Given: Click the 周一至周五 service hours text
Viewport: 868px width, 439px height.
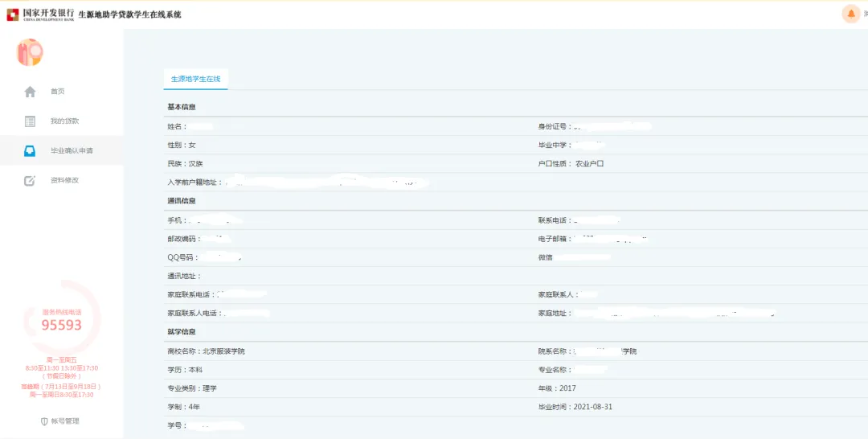Looking at the screenshot, I should coord(61,360).
